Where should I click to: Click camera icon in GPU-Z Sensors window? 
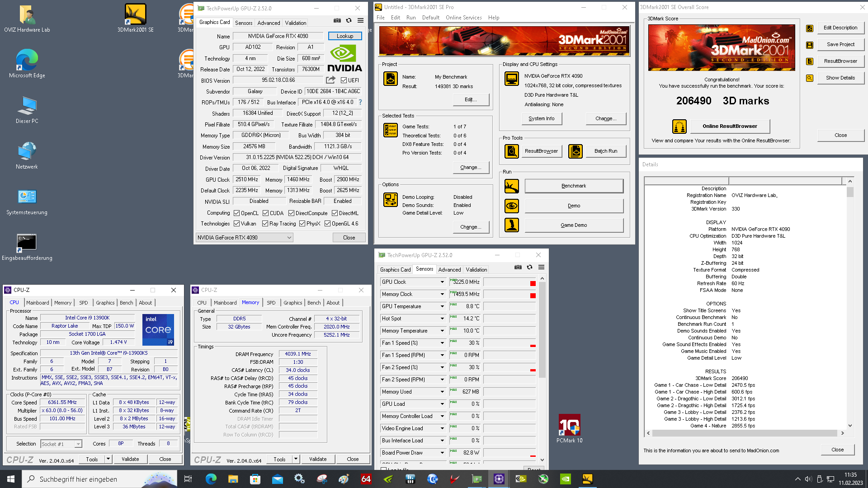point(518,267)
